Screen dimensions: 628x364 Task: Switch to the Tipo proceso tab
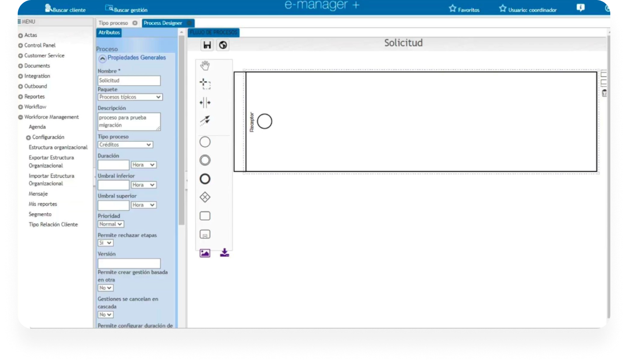coord(113,23)
